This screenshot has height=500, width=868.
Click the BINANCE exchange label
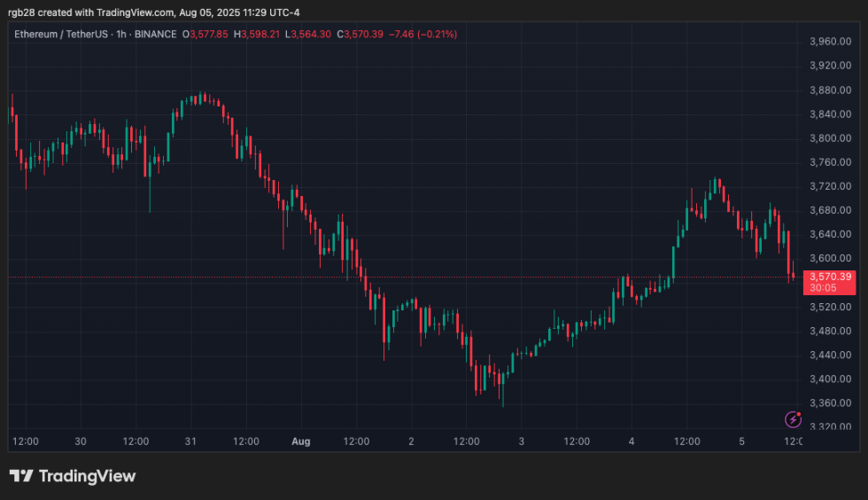coord(158,35)
